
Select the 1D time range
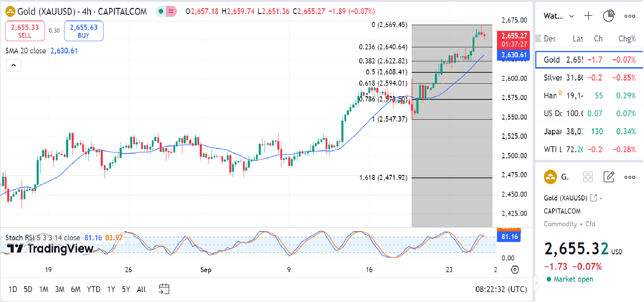13,289
